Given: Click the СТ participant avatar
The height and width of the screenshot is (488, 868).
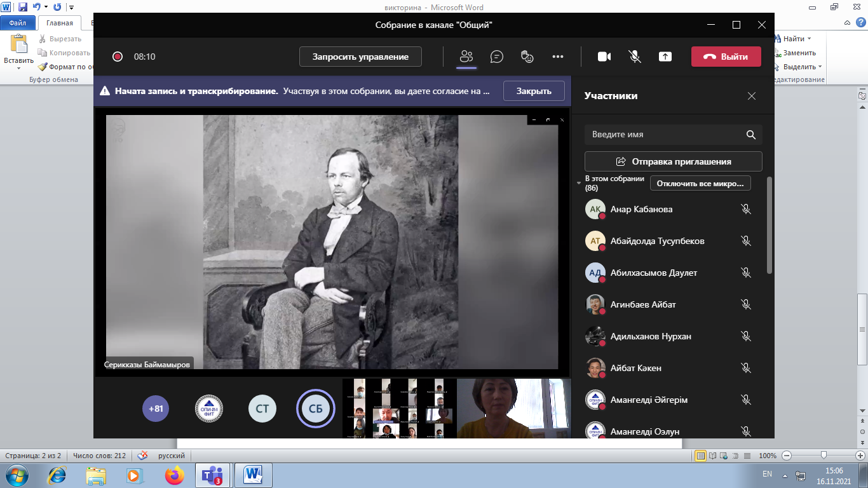Looking at the screenshot, I should pyautogui.click(x=262, y=409).
